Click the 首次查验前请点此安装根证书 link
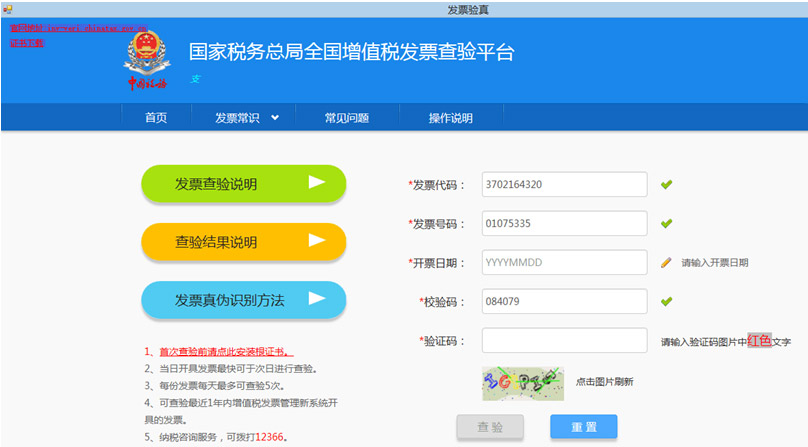This screenshot has width=808, height=447. point(226,352)
